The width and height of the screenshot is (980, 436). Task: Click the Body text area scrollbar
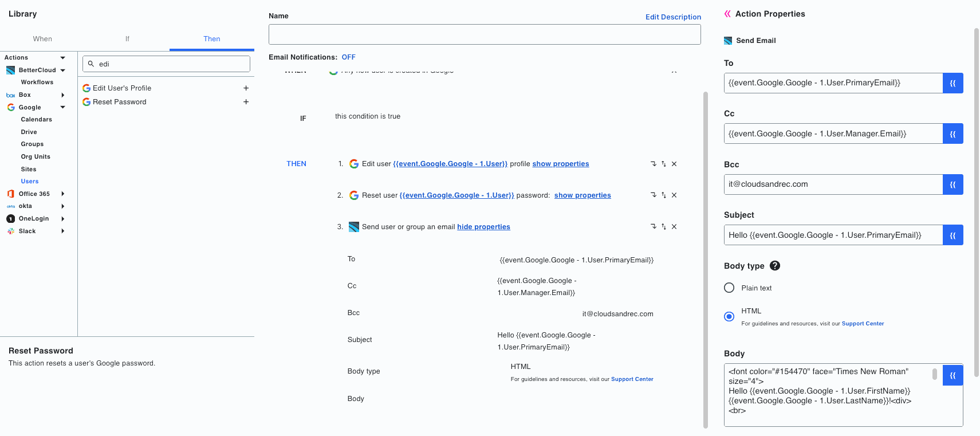935,374
